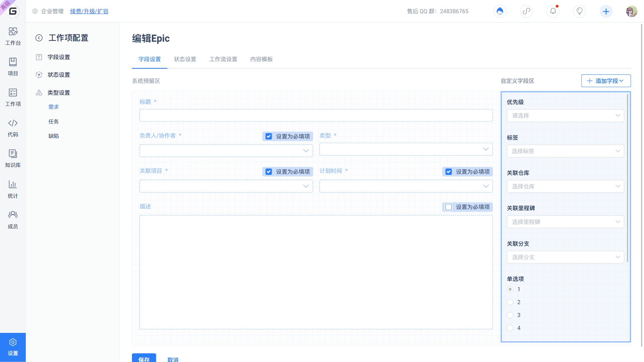Go to 项目 projects in sidebar
Viewport: 644px width, 362px height.
(13, 67)
